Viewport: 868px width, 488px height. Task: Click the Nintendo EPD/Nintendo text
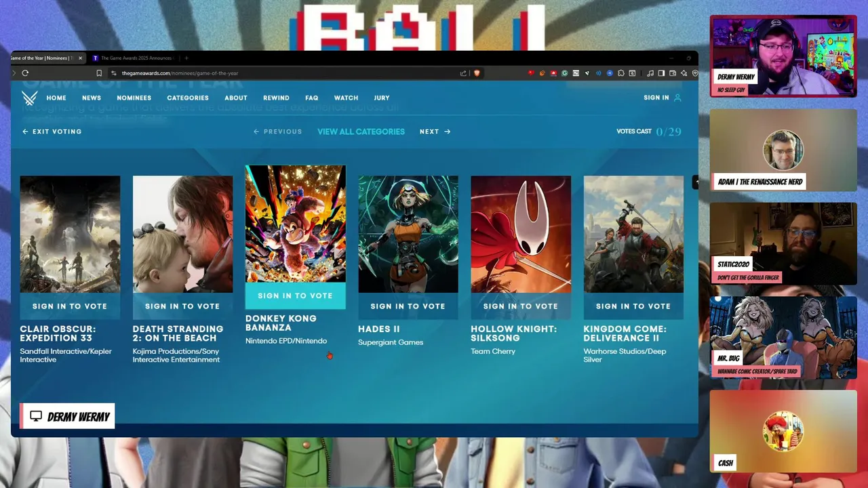[x=286, y=341]
